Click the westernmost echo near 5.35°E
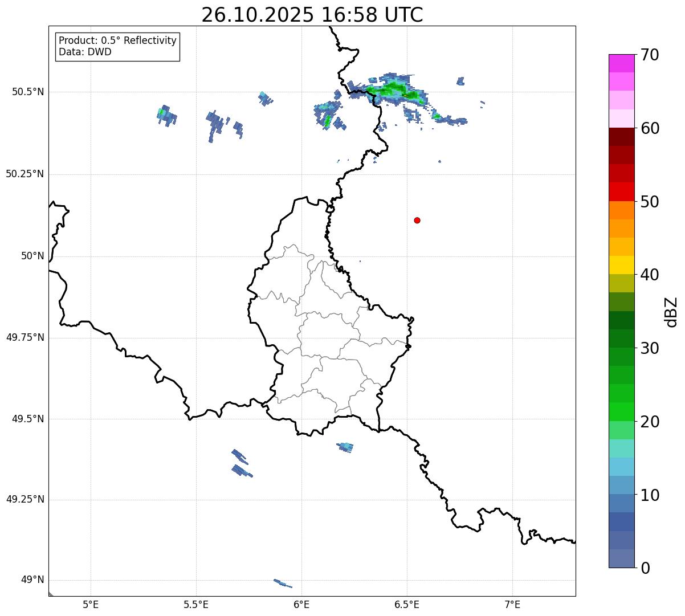Screen dimensions: 685x616 tap(166, 115)
